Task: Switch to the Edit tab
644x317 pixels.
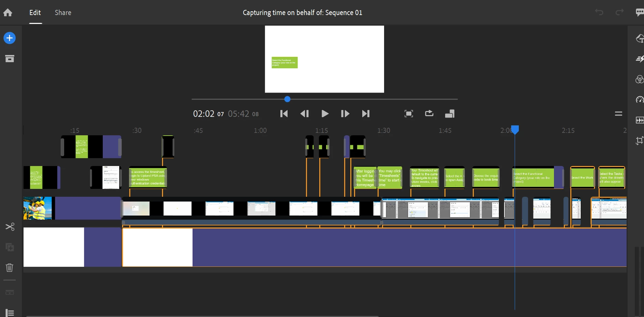Action: (35, 13)
